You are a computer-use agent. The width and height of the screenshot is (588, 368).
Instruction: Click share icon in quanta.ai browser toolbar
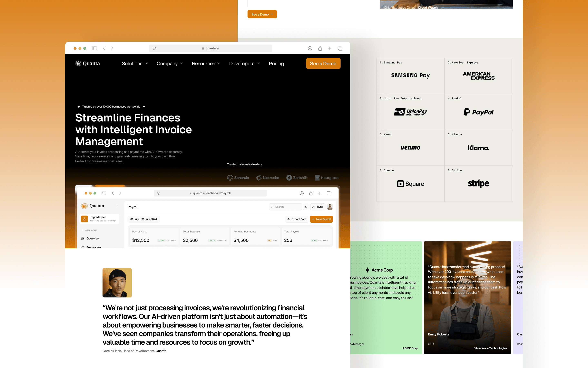tap(320, 48)
